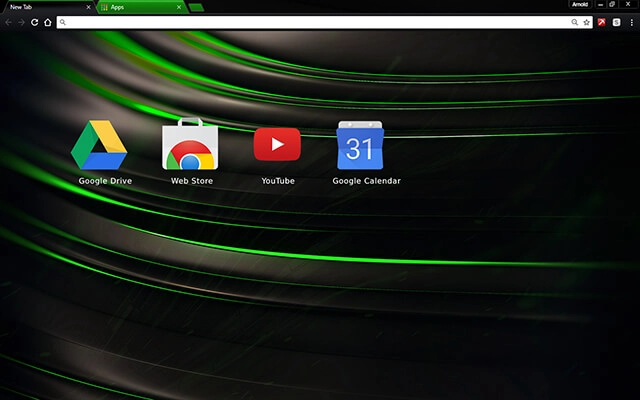Go to the home page
Screen dimensions: 640x400
tap(48, 22)
